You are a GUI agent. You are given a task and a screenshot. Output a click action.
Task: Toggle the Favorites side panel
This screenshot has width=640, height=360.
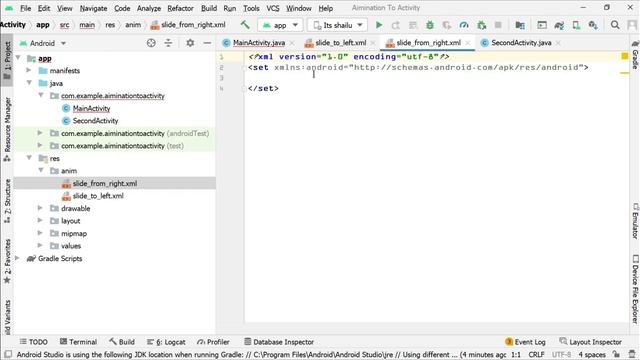[7, 261]
